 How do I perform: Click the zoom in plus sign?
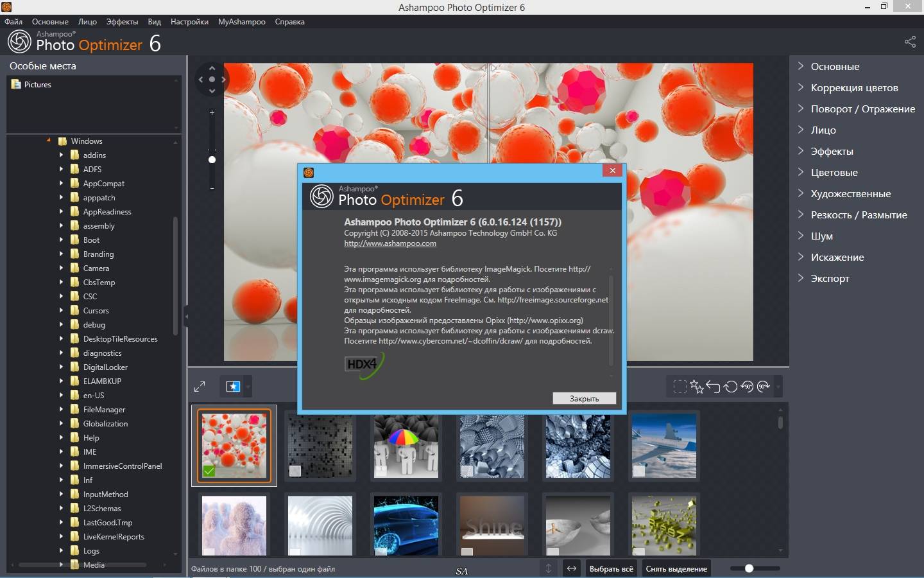pos(212,112)
